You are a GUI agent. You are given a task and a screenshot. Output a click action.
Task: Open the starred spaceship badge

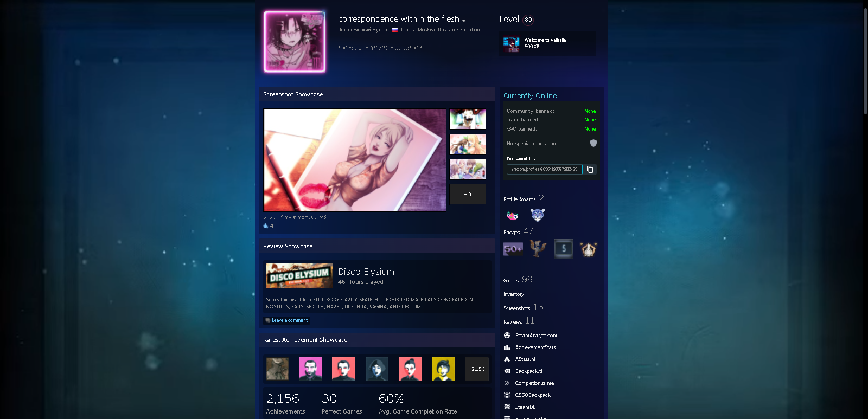click(589, 249)
